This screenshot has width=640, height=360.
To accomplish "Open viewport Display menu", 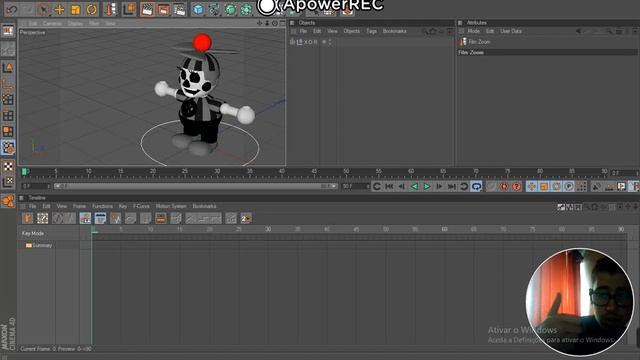I will tap(76, 24).
